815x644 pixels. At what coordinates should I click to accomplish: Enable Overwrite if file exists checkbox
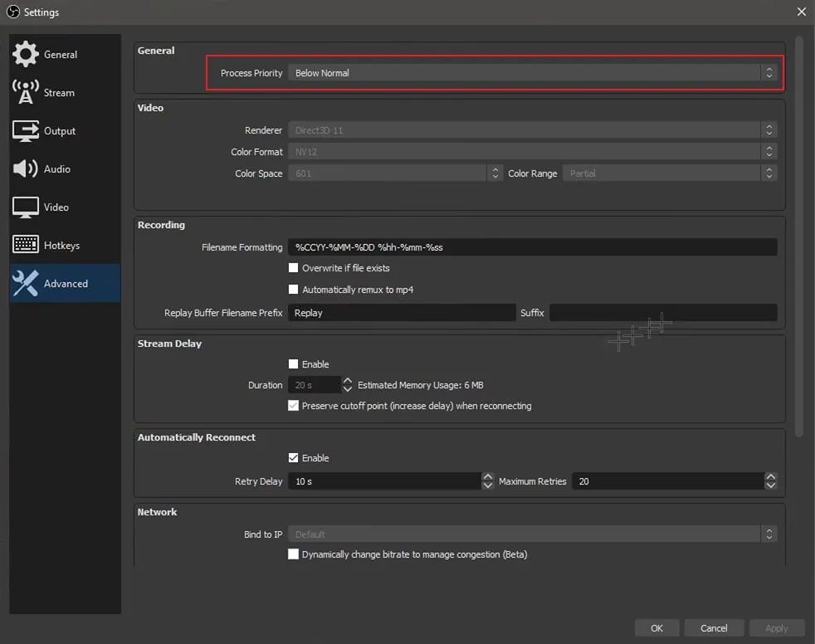click(293, 268)
